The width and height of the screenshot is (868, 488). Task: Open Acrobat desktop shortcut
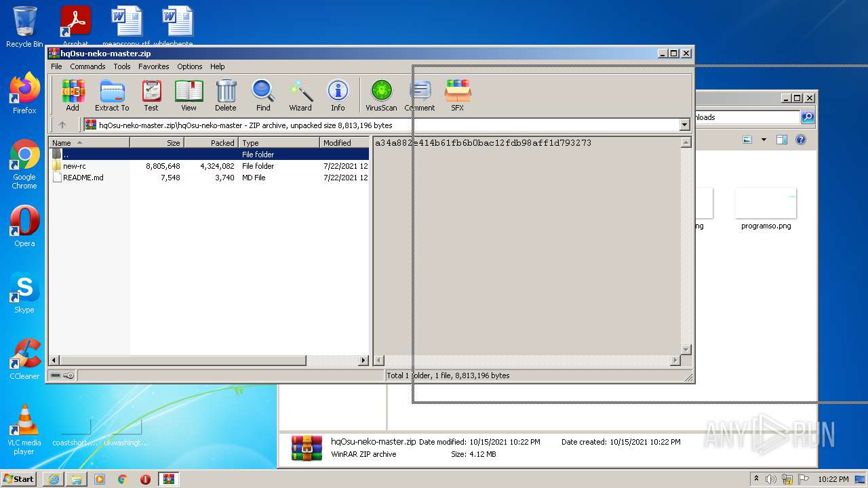(x=75, y=27)
